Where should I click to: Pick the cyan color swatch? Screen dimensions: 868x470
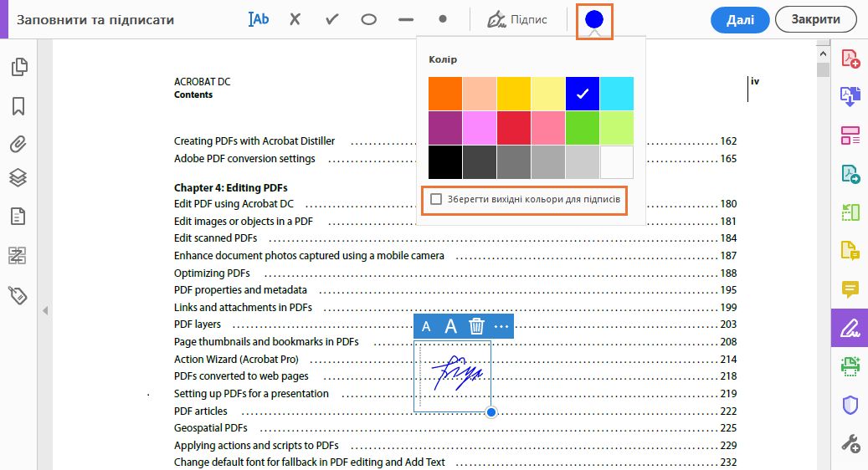coord(617,94)
